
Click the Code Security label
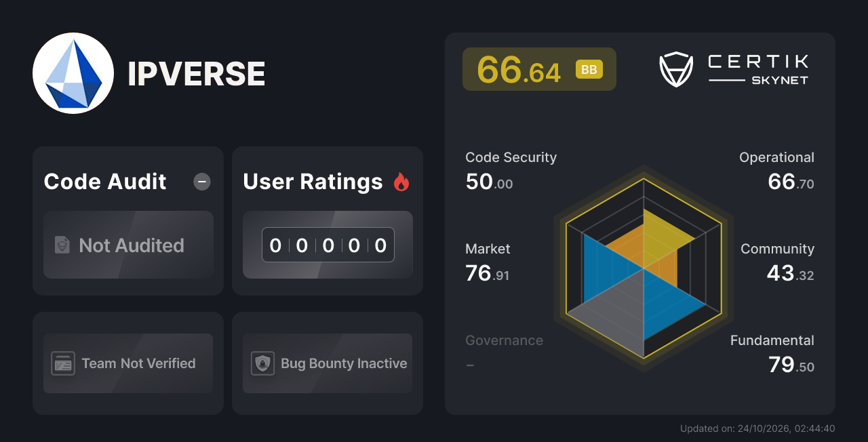[x=511, y=157]
